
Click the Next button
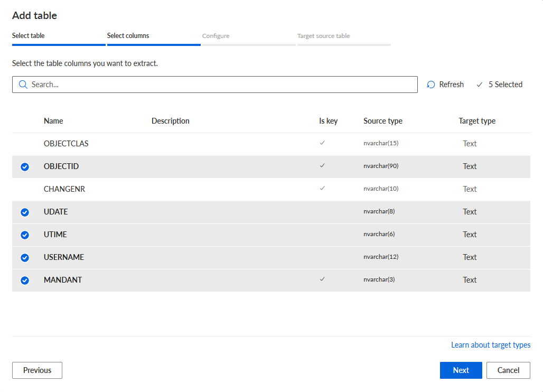tap(461, 370)
